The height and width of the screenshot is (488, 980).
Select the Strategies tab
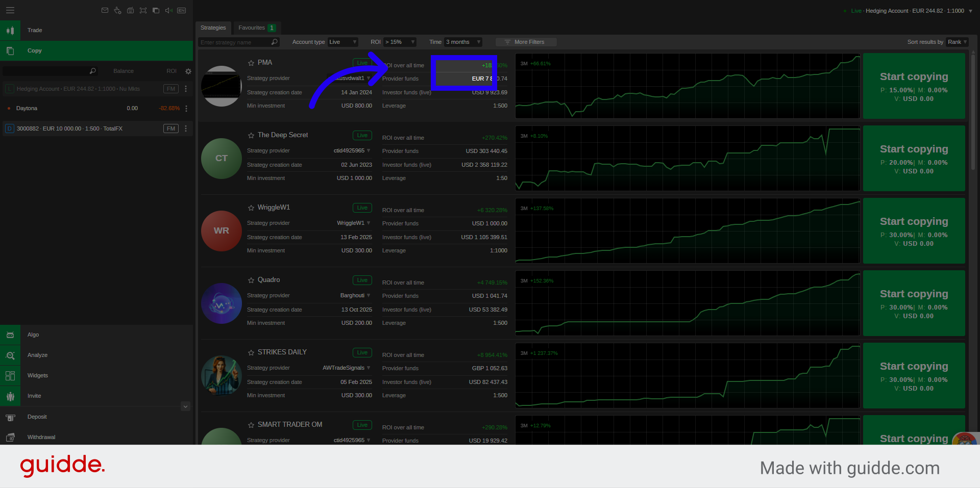click(213, 28)
